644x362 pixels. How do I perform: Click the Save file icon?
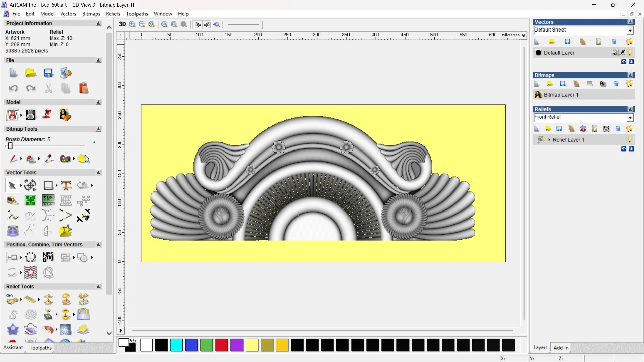click(x=48, y=73)
